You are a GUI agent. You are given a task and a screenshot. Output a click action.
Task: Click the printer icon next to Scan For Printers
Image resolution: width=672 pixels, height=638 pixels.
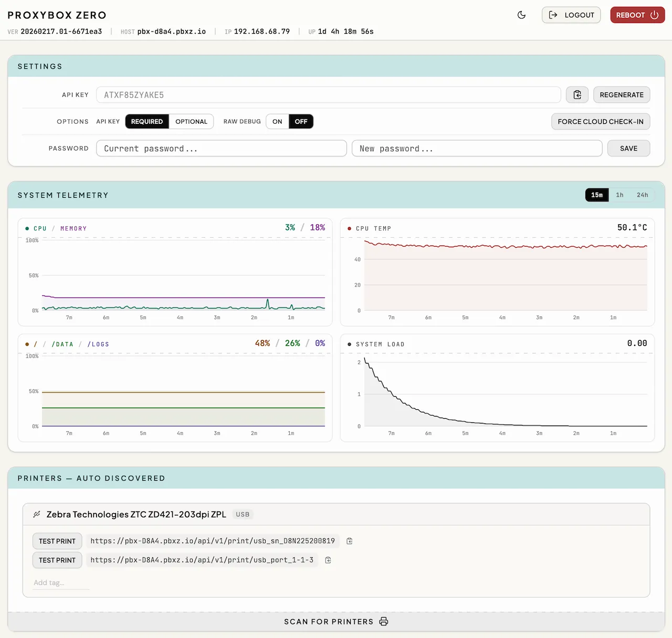click(384, 621)
